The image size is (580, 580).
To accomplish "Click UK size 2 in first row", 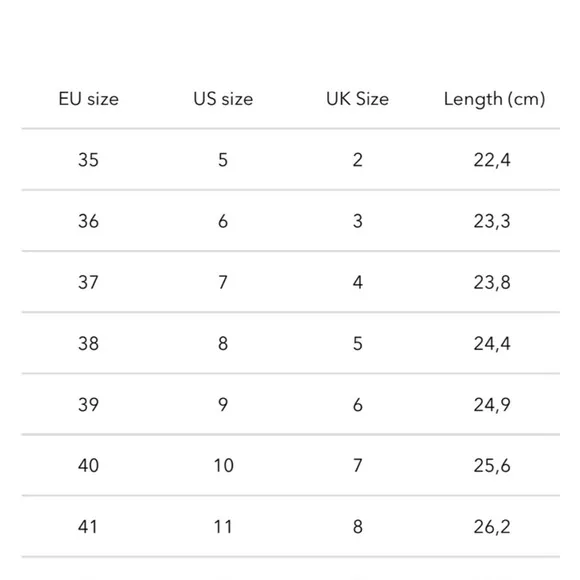I will coord(358,160).
